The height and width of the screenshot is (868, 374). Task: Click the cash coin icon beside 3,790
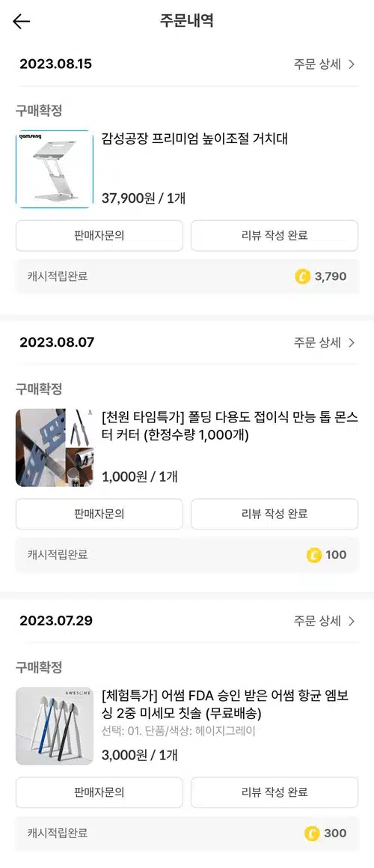pos(302,276)
